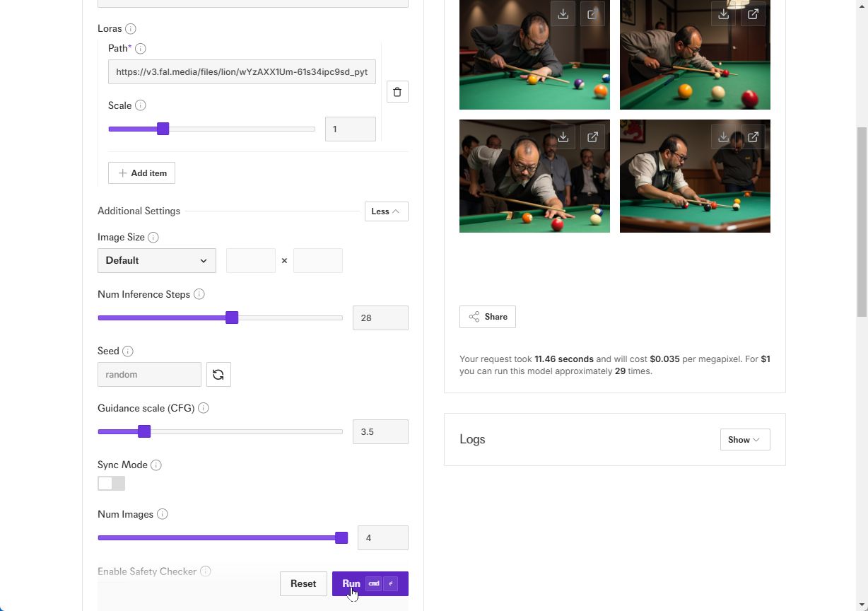Adjust the Guidance scale slider handle

[144, 431]
